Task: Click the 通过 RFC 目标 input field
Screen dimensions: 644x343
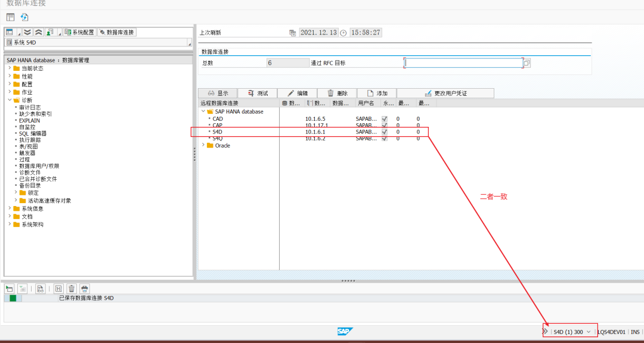Action: [463, 63]
